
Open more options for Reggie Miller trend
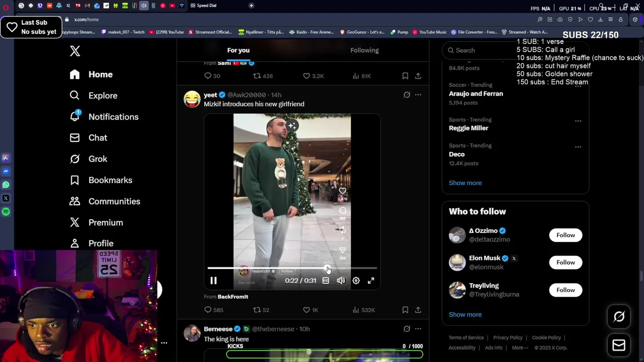(578, 121)
